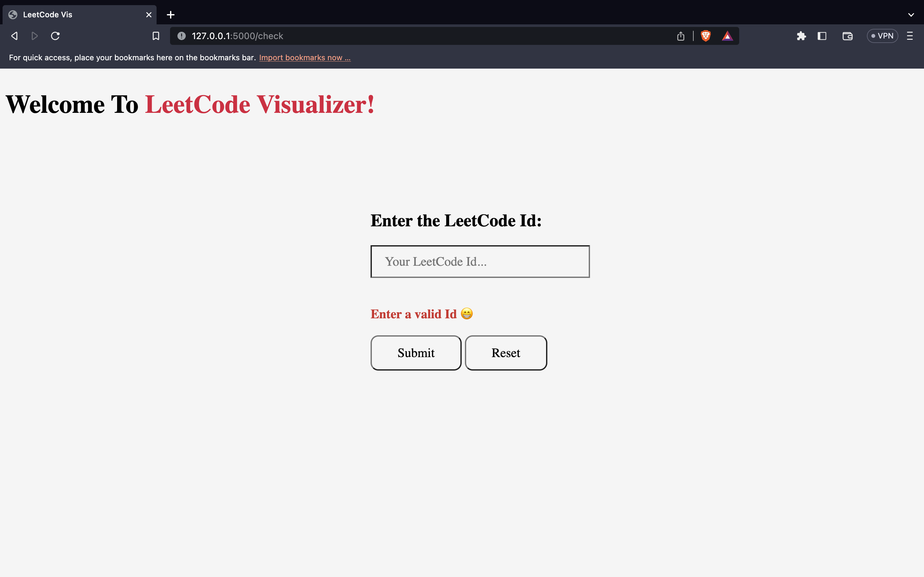Reload the current page
Image resolution: width=924 pixels, height=577 pixels.
(x=56, y=36)
